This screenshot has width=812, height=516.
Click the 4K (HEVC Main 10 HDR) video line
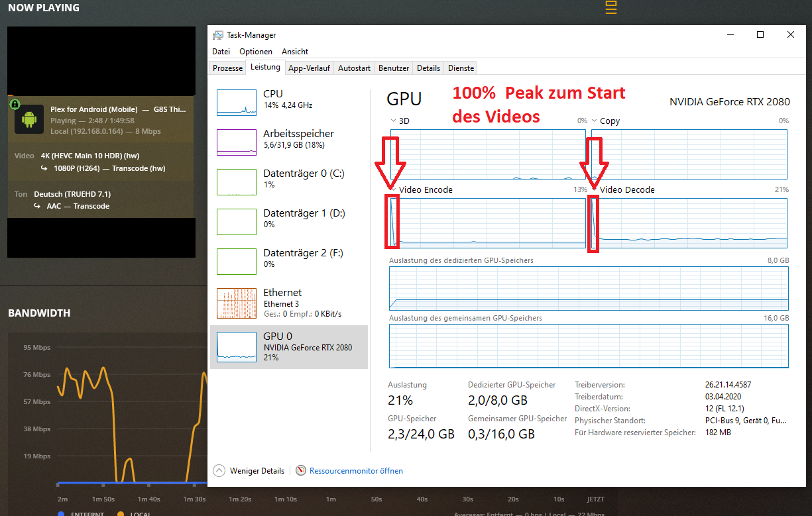[90, 156]
